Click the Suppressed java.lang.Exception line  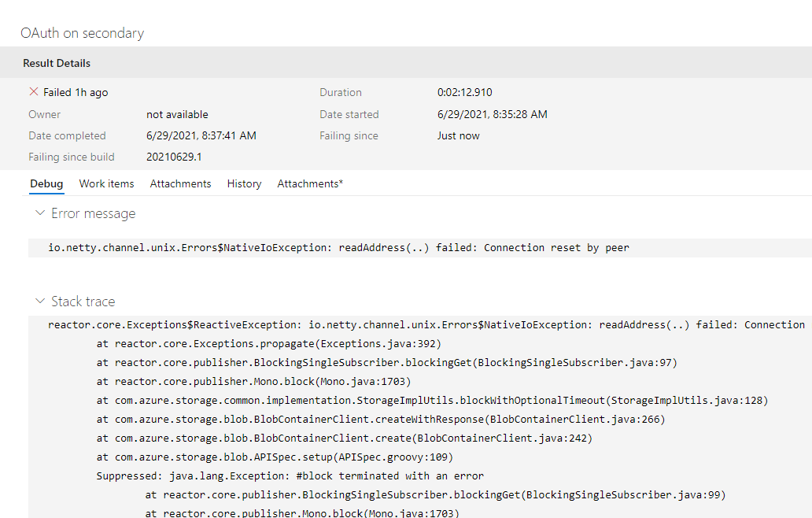point(290,476)
